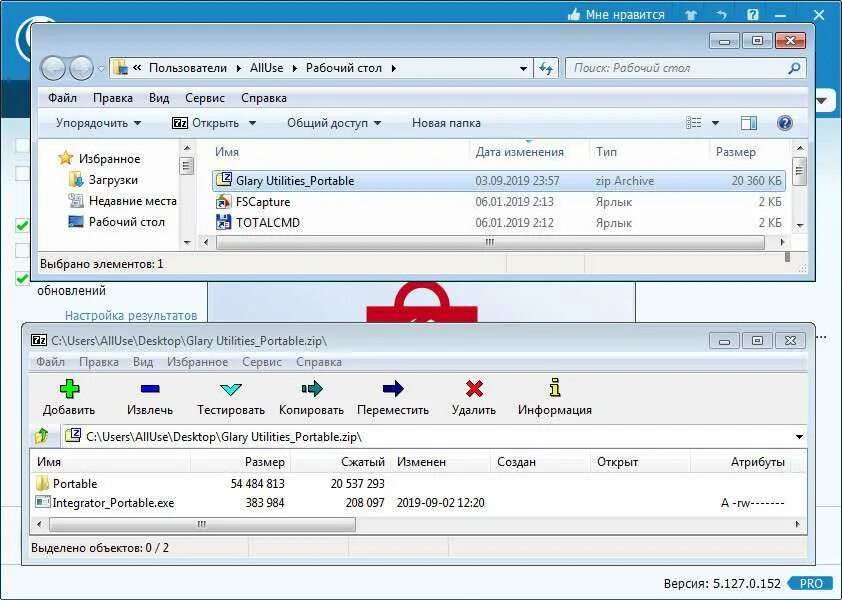Toggle the preview pane icon
This screenshot has width=842, height=600.
pyautogui.click(x=749, y=123)
